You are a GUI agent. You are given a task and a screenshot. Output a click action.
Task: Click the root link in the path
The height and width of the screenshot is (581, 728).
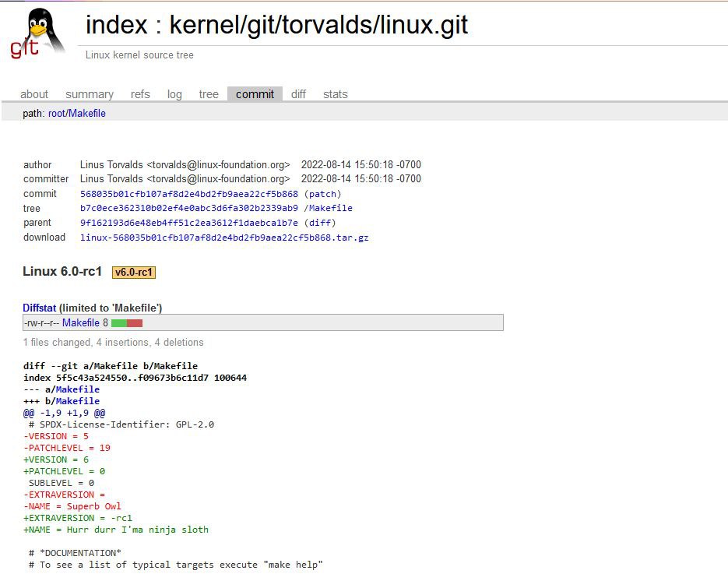pyautogui.click(x=57, y=114)
